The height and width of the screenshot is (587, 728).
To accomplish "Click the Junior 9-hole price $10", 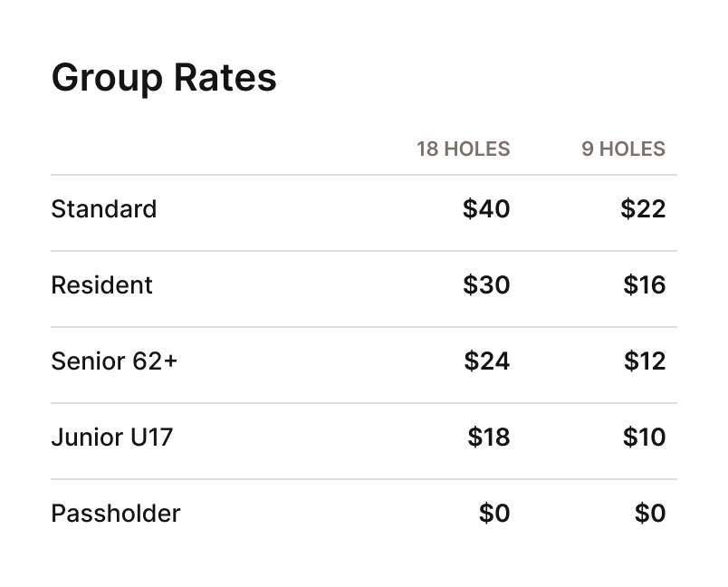I will click(x=645, y=438).
